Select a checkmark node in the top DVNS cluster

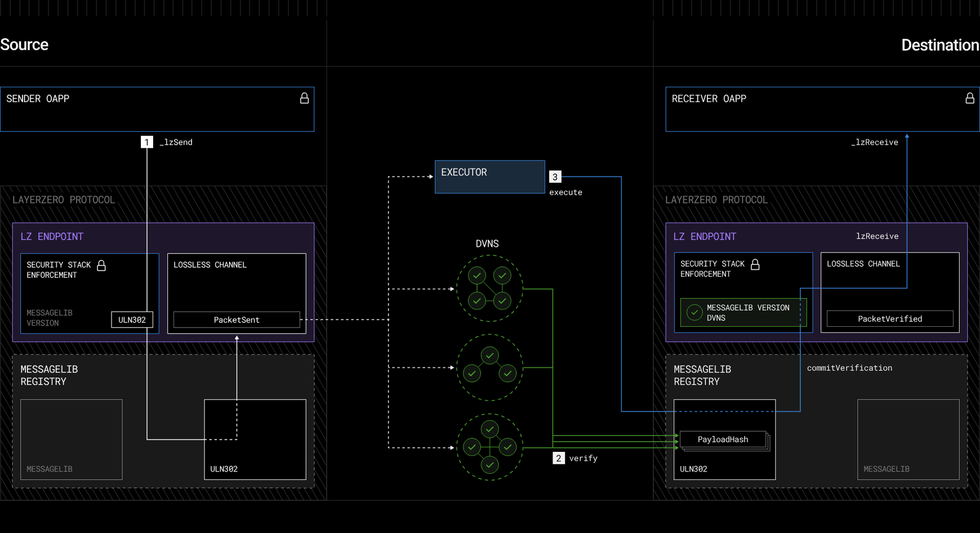476,276
